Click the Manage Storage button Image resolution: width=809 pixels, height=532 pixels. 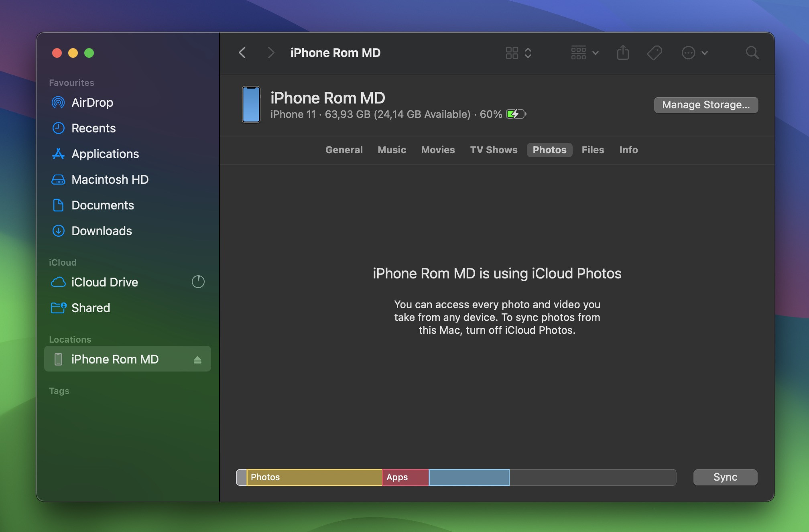click(706, 105)
